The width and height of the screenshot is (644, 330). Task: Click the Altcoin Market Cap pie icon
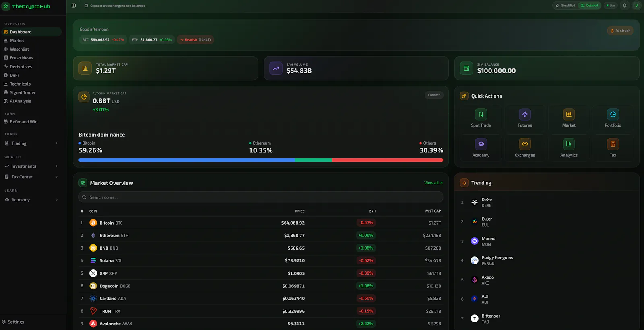click(84, 97)
